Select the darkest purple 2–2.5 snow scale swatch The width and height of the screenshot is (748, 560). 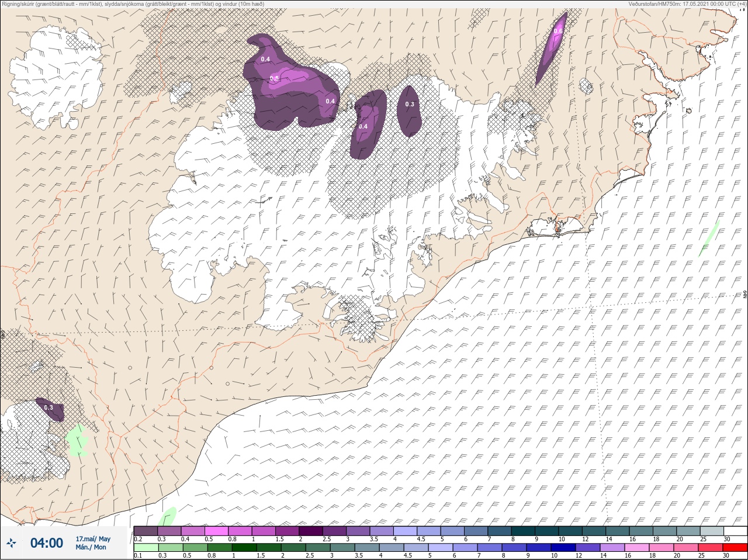311,531
